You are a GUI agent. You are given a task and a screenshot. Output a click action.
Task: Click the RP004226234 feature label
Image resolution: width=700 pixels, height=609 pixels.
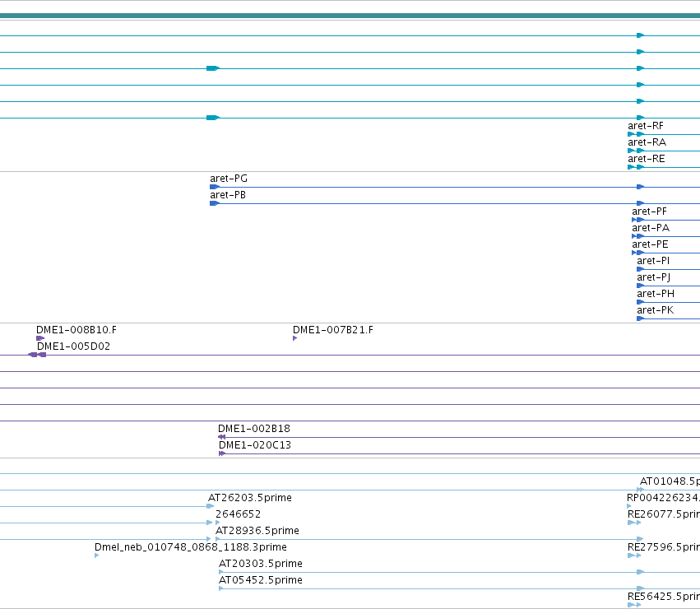663,498
